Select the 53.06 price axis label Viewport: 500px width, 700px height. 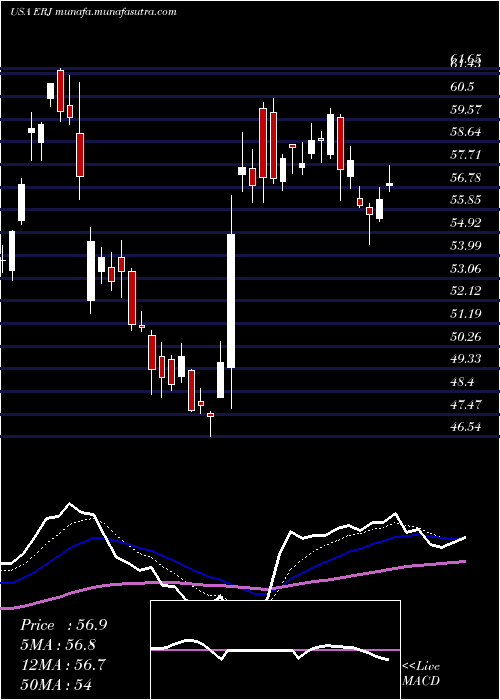pyautogui.click(x=466, y=268)
